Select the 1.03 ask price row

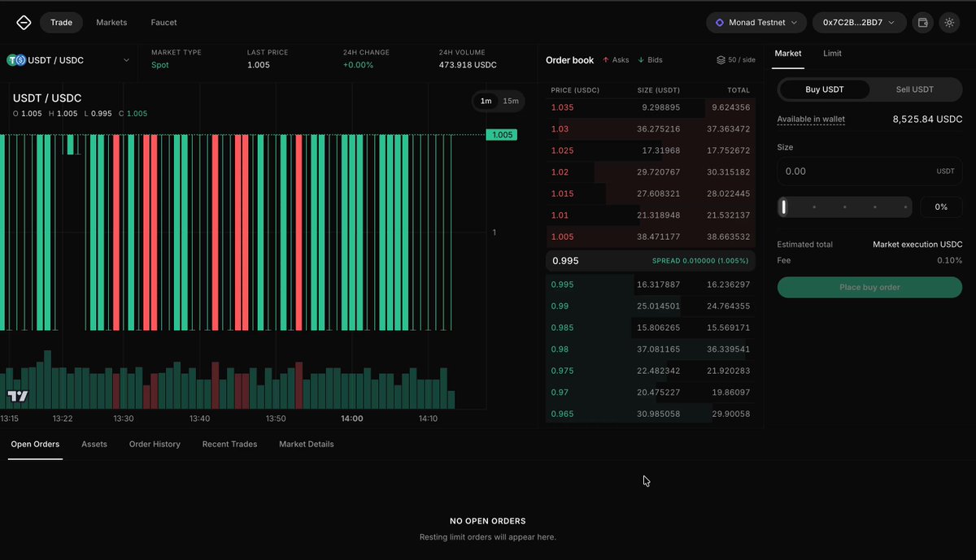point(650,128)
